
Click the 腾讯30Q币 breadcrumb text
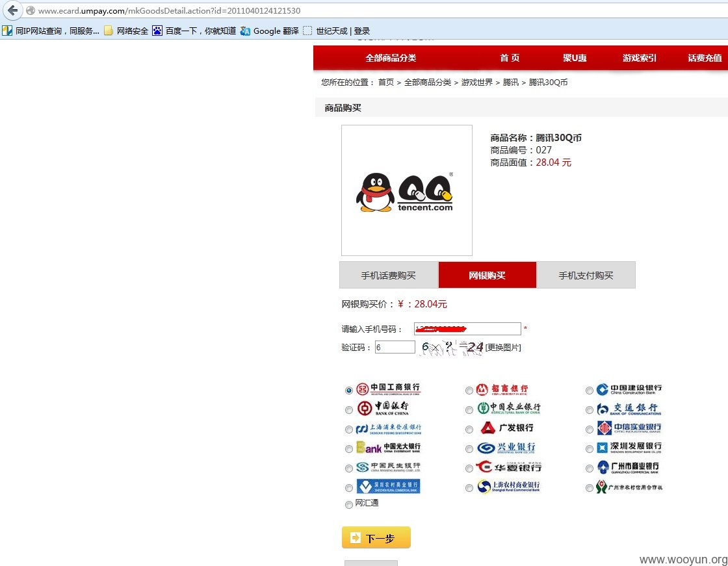[548, 82]
